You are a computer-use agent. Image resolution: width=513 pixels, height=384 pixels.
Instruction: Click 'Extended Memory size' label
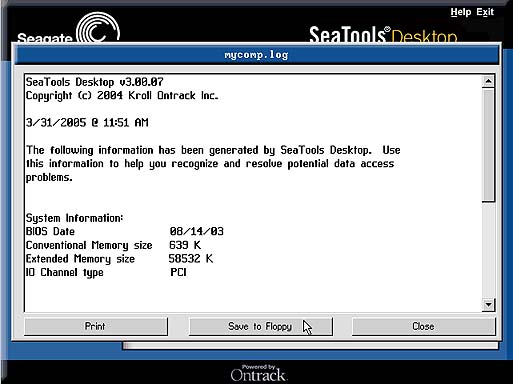(80, 259)
